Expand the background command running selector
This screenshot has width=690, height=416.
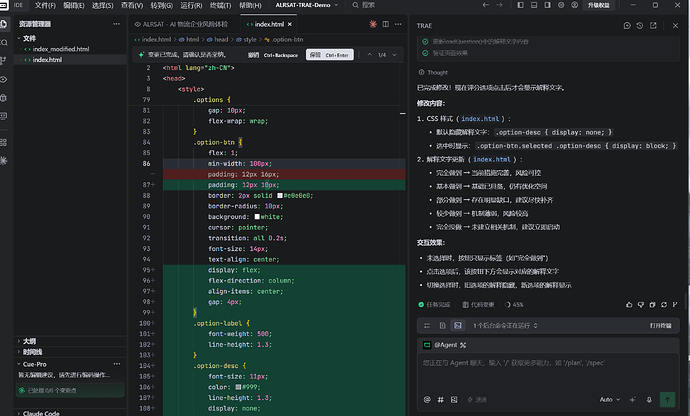(505, 326)
